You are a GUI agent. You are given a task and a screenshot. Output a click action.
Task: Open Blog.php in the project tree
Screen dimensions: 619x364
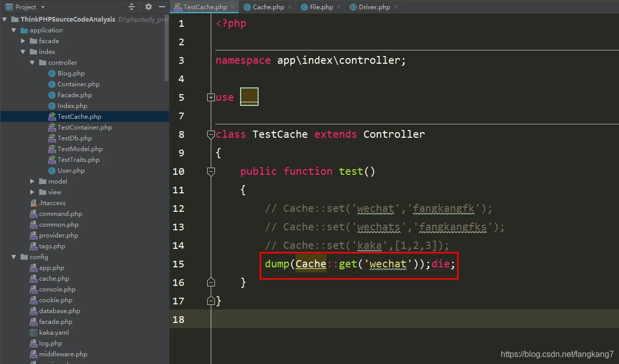[x=71, y=74]
